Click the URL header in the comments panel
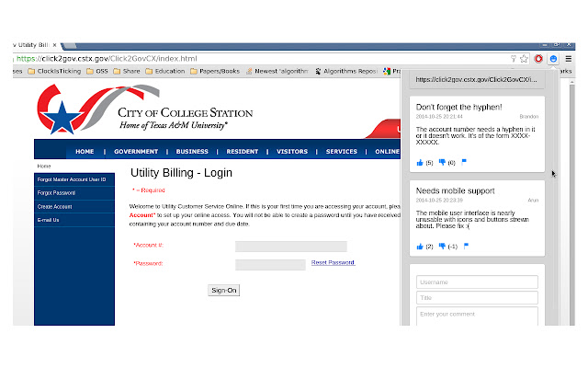 coord(477,80)
